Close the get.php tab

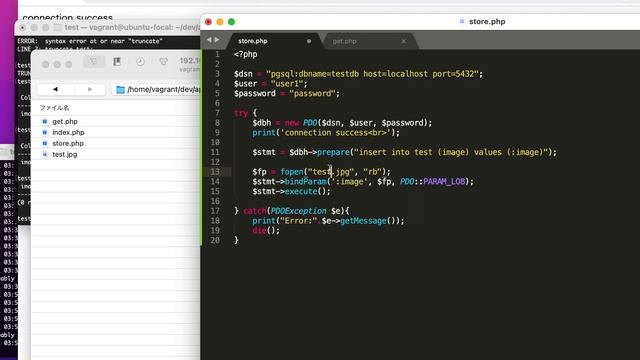[x=403, y=41]
